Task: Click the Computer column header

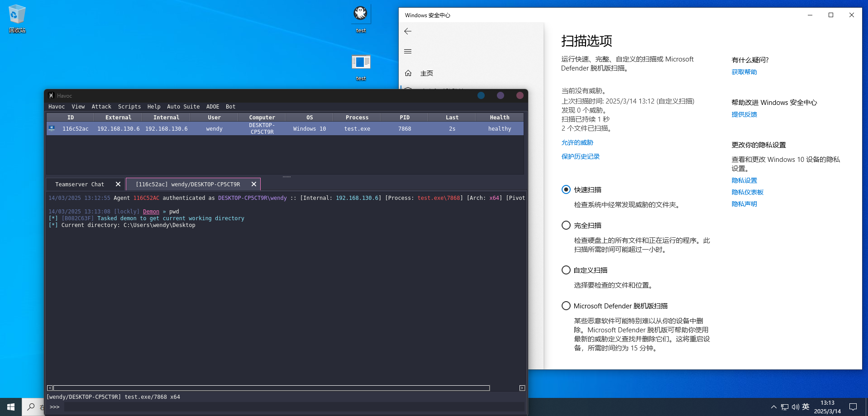Action: 262,118
